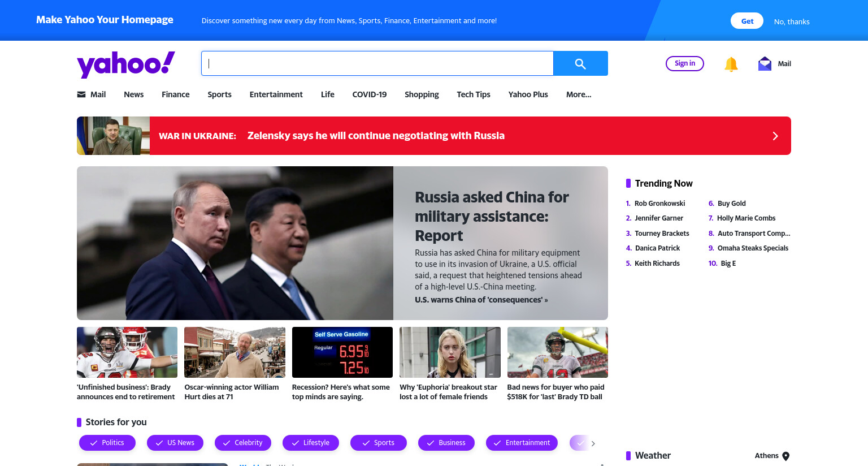Viewport: 868px width, 466px height.
Task: Open the Finance section
Action: [x=176, y=94]
